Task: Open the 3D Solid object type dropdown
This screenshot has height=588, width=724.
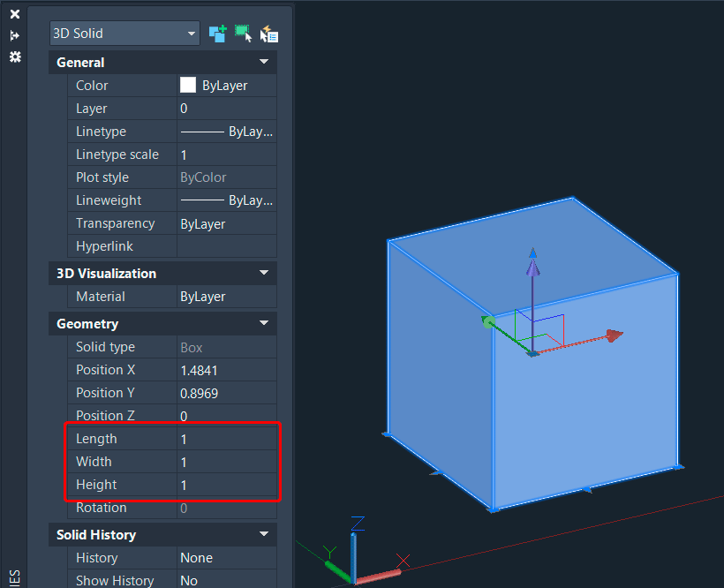Action: click(192, 32)
